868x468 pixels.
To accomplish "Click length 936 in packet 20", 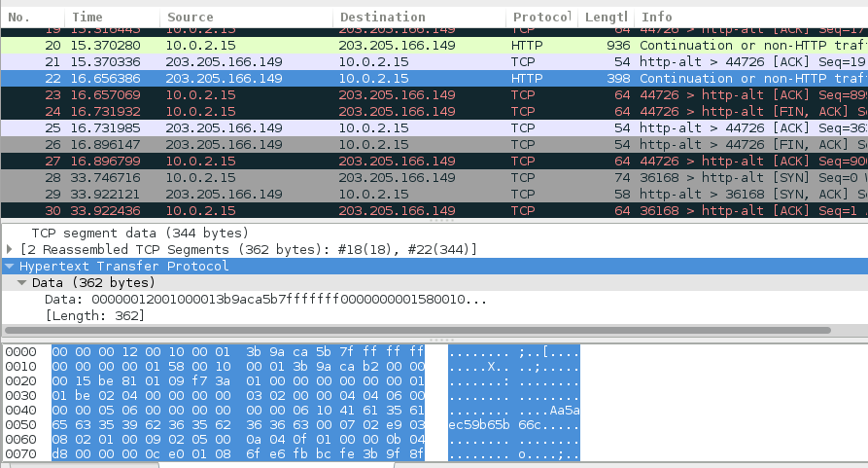I will pos(618,46).
